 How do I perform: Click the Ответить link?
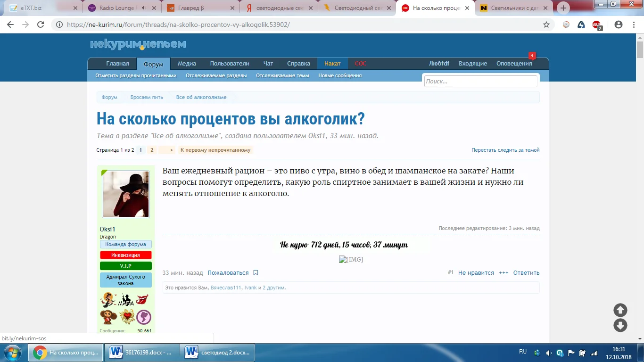pos(526,273)
